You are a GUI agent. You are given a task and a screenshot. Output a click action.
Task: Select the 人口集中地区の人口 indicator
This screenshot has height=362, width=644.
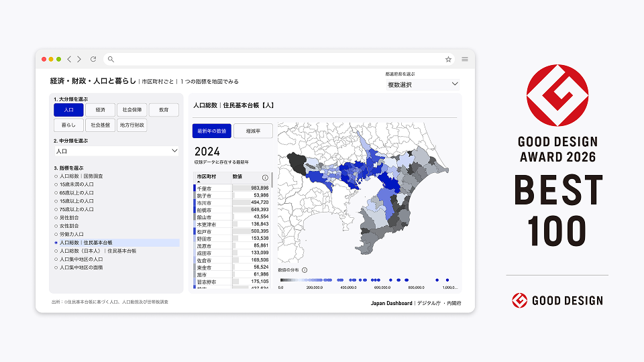[x=78, y=259]
